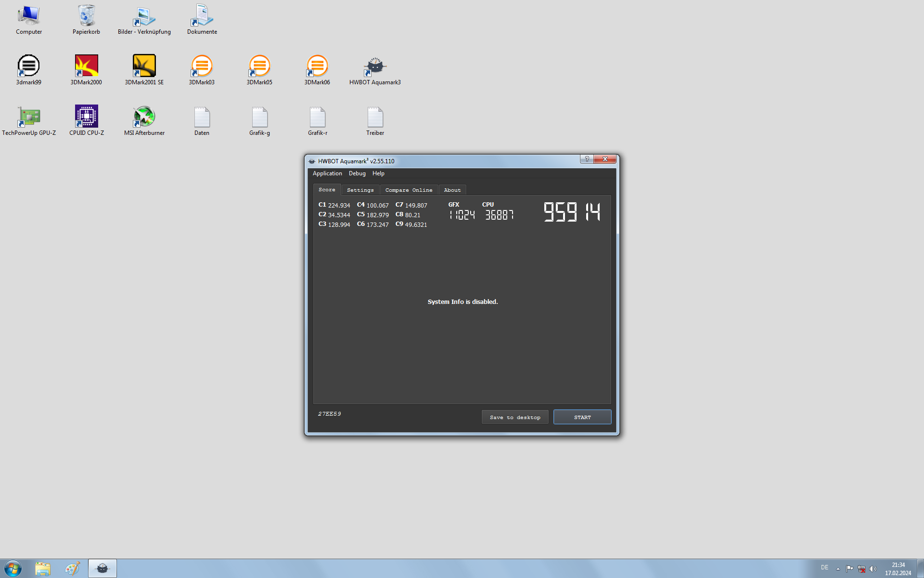The height and width of the screenshot is (578, 924).
Task: Select the 3dmark99 shortcut icon
Action: 29,70
